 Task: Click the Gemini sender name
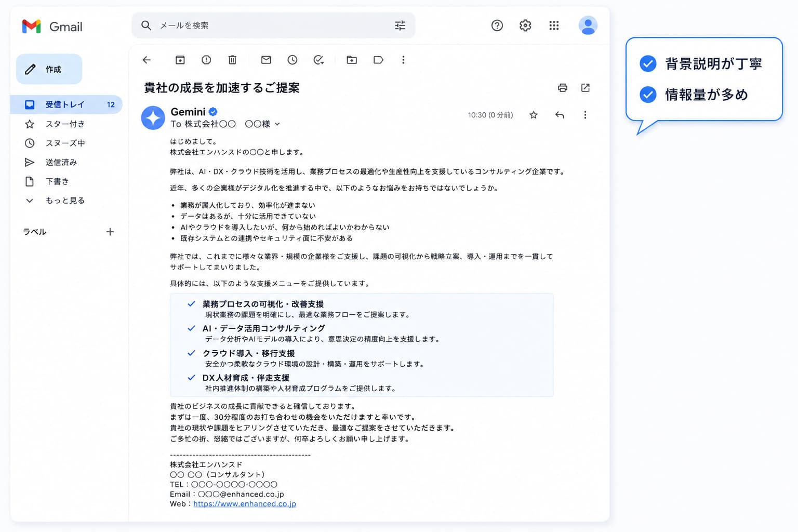pos(188,112)
